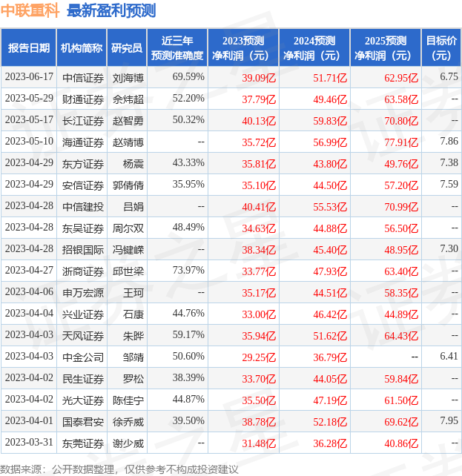Click researcher name 周尔双
462x476 pixels.
(x=128, y=228)
